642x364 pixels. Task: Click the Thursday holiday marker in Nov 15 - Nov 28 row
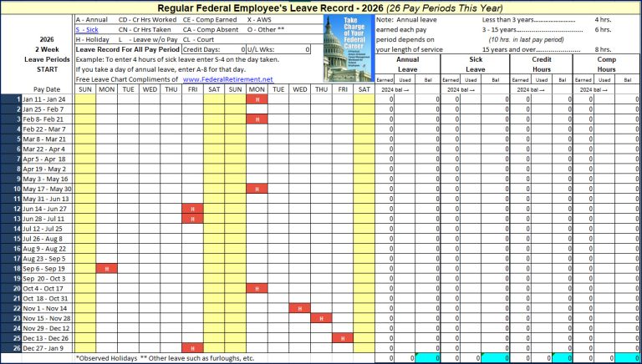(x=321, y=318)
